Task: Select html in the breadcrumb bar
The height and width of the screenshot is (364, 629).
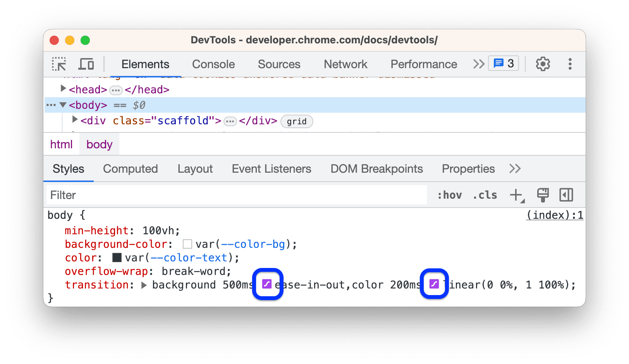Action: coord(61,144)
